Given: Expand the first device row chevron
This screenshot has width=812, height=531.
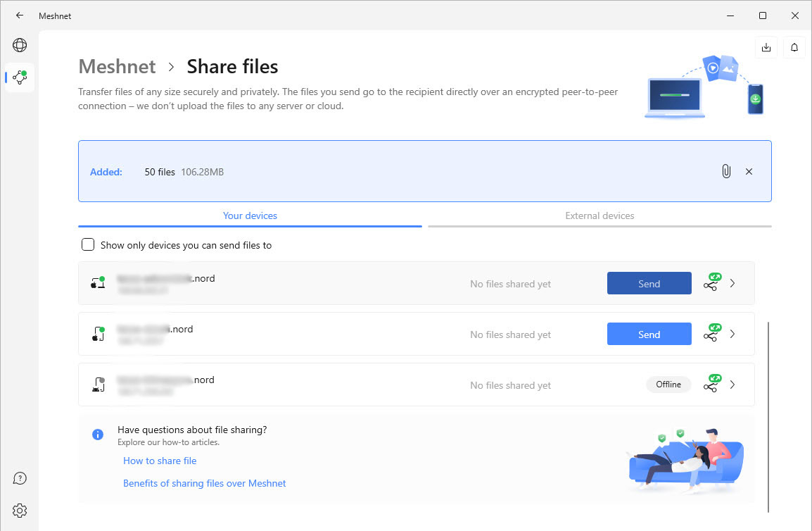Looking at the screenshot, I should point(732,283).
